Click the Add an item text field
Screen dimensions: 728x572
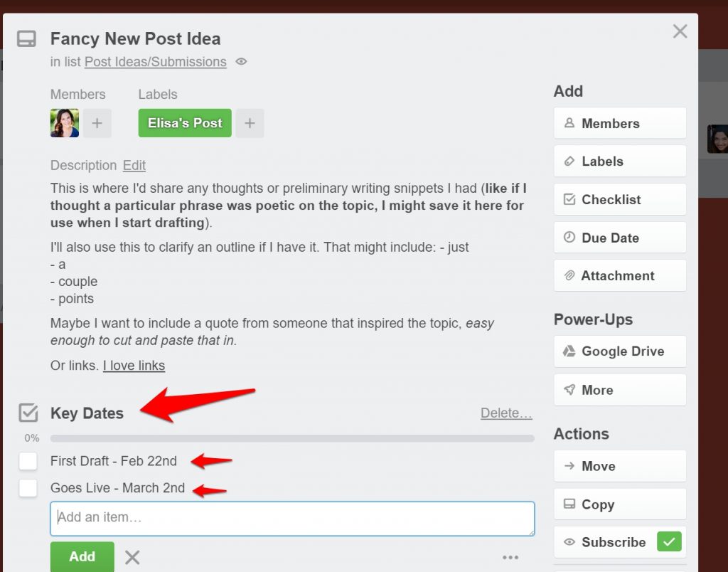coord(292,519)
